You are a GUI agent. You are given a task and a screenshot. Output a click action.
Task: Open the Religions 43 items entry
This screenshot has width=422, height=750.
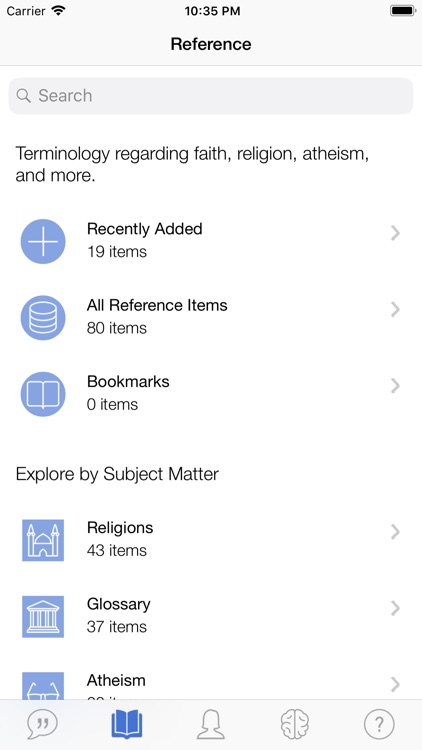[211, 540]
